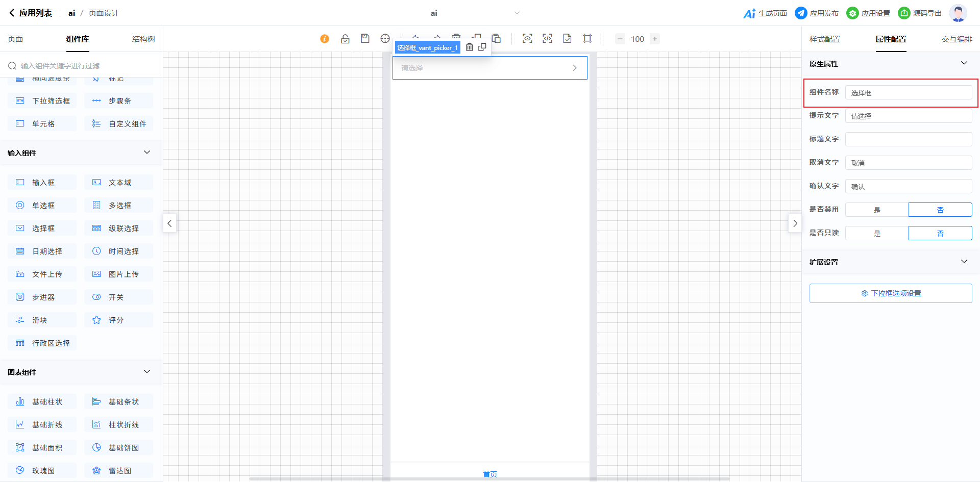Screen dimensions: 980x482
Task: Click the crosshair locate icon
Action: (385, 39)
